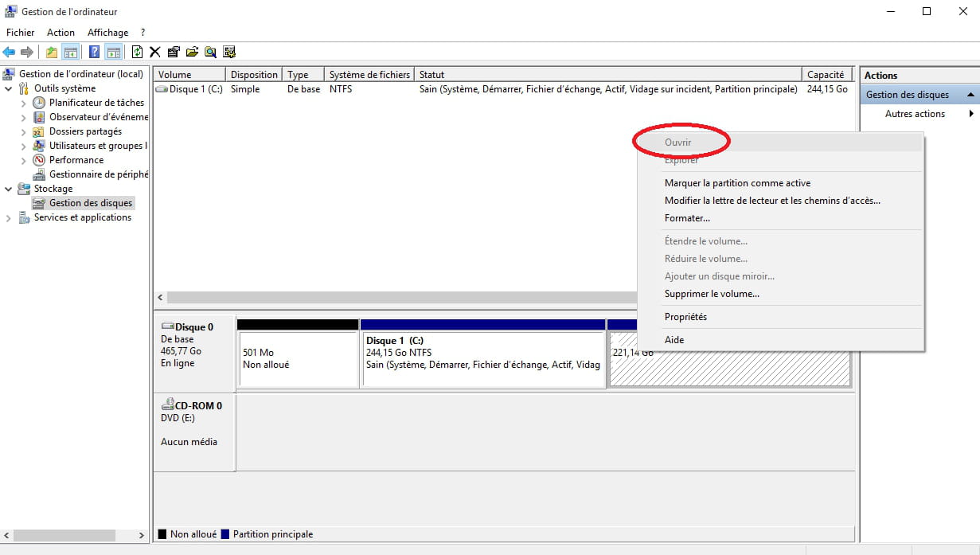Viewport: 980px width, 555px height.
Task: Expand the Performance tree node
Action: pos(24,160)
